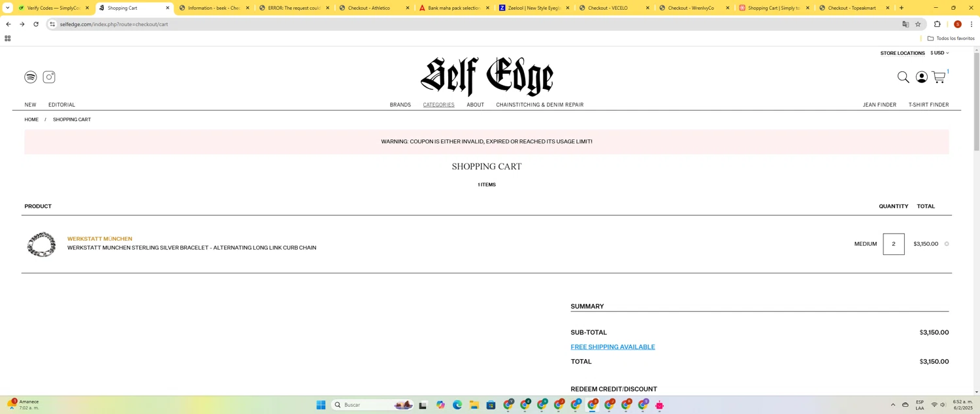Switch to the Checkout - VECELO tab

click(x=614, y=8)
